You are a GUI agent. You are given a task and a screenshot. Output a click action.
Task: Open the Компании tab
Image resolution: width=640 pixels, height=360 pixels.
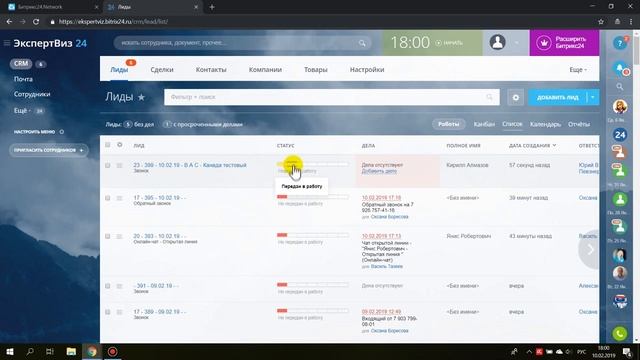click(265, 70)
